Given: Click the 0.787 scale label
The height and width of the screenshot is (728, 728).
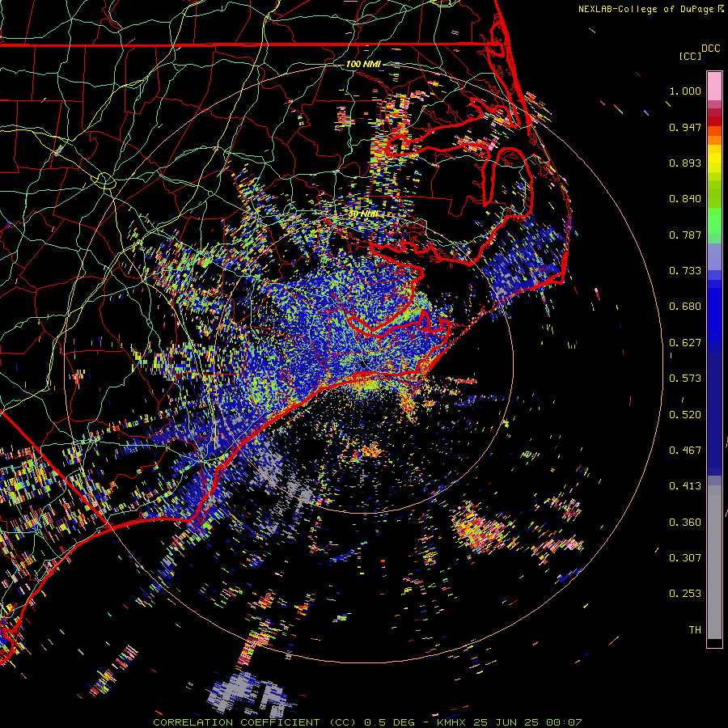Looking at the screenshot, I should click(685, 235).
